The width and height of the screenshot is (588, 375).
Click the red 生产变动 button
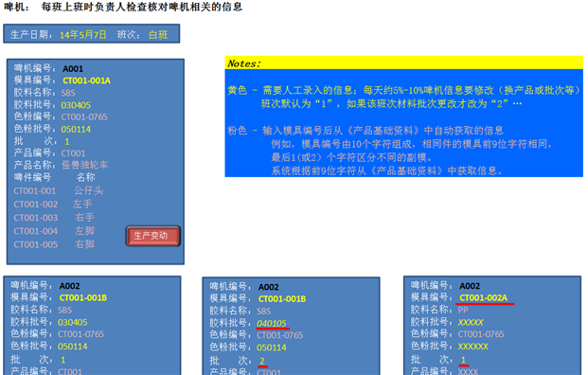pos(153,236)
